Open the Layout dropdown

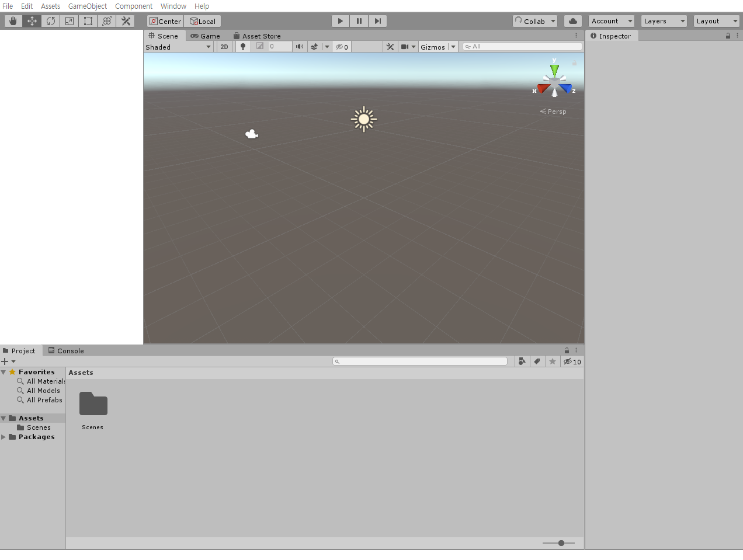(x=717, y=21)
